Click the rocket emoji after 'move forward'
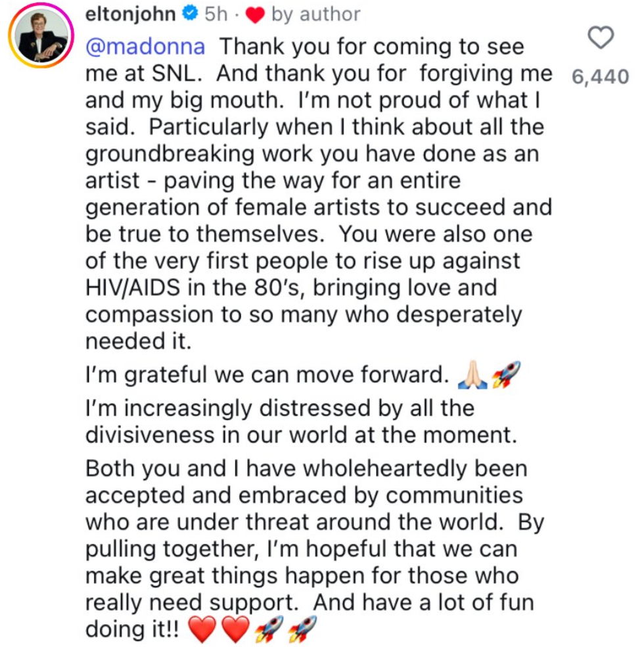 [505, 375]
